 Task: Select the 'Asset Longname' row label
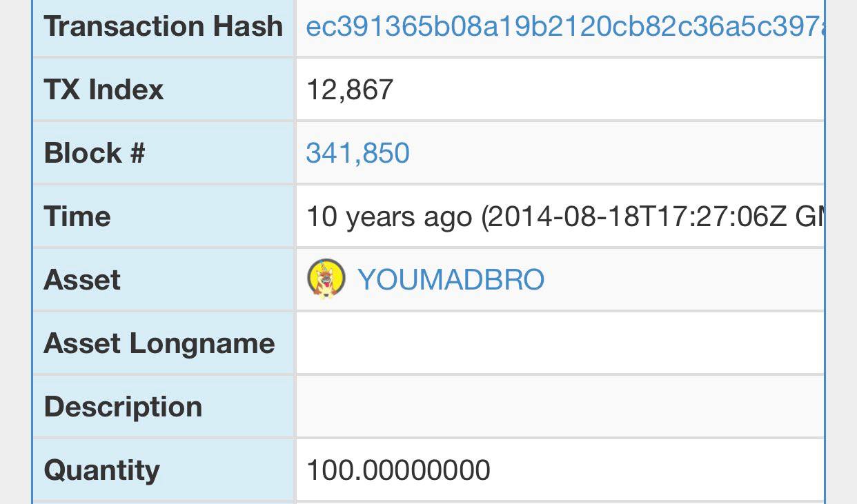pyautogui.click(x=159, y=343)
